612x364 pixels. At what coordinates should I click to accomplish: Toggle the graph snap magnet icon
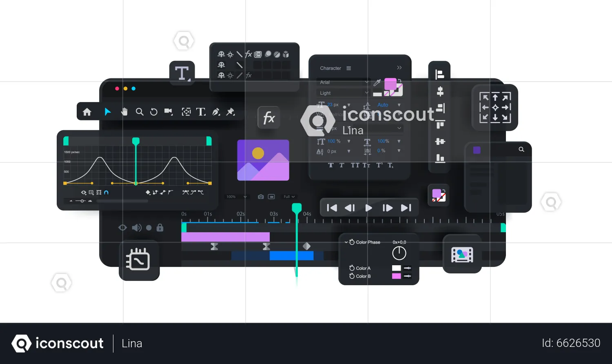point(106,192)
